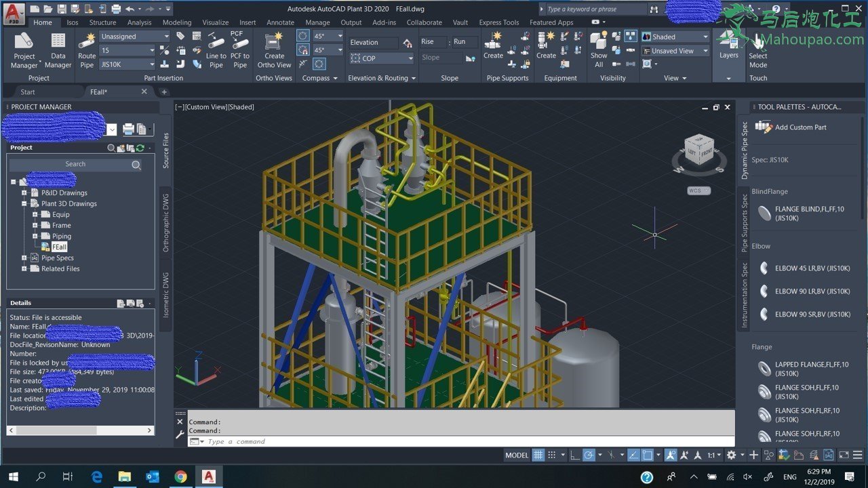Select ELBOW 90 SR,BV (JIS10K) part
Screen dimensions: 868x488
(x=804, y=314)
